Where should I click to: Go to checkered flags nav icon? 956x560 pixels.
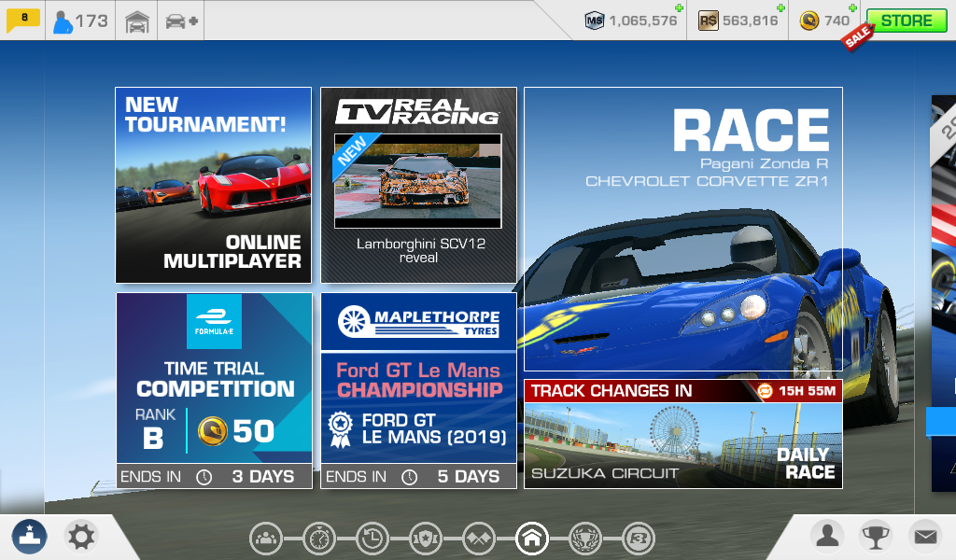point(479,539)
